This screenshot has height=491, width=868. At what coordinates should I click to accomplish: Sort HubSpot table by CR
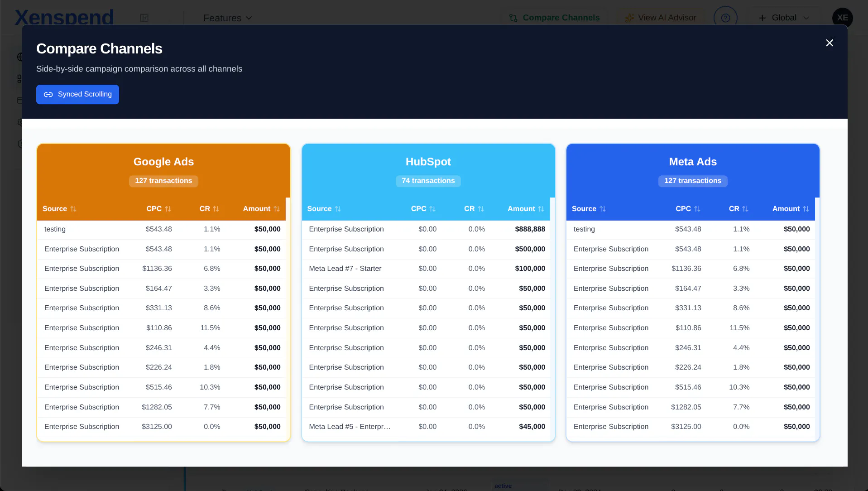tap(474, 209)
